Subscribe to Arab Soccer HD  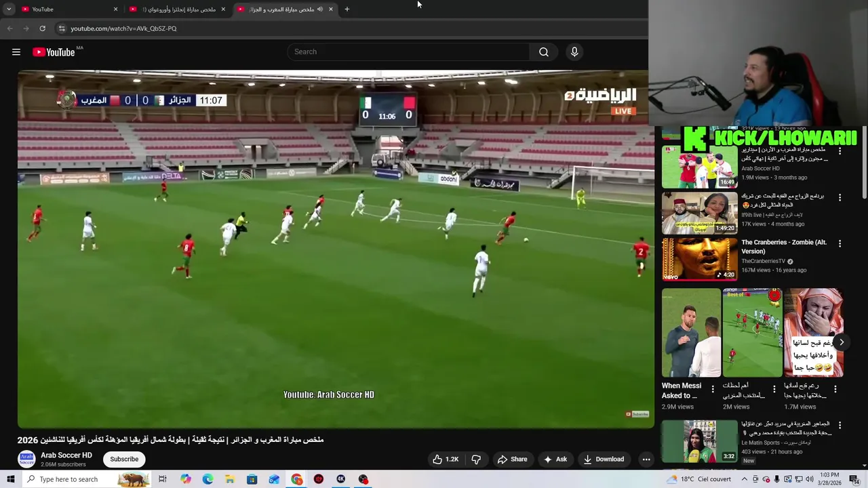click(x=124, y=459)
